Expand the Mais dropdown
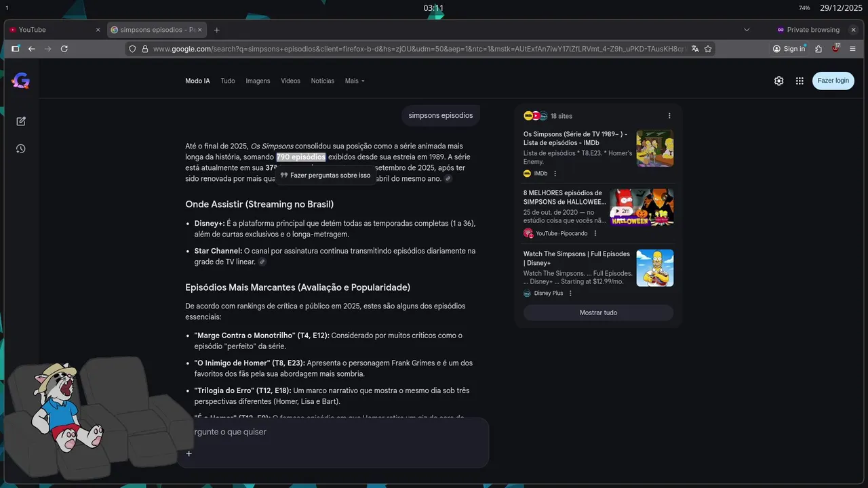This screenshot has width=868, height=488. [x=355, y=81]
